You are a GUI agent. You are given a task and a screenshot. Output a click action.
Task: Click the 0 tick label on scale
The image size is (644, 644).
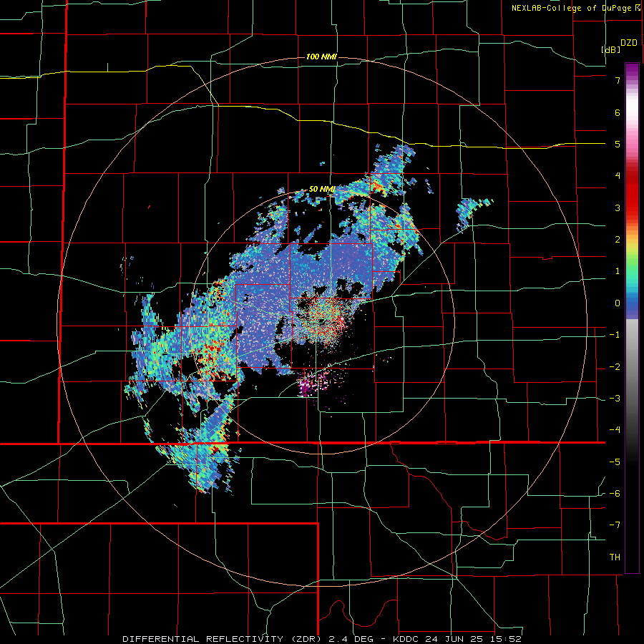click(618, 303)
